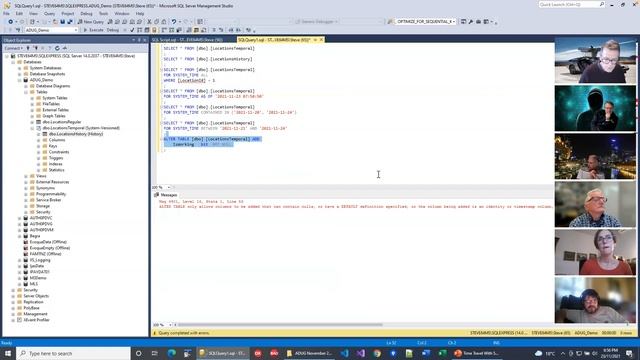The image size is (640, 360).
Task: Open the Window menu
Action: [122, 13]
